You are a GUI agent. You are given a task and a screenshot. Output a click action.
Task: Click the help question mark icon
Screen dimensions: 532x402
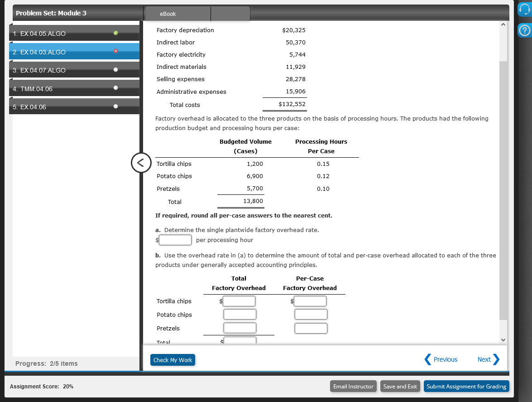click(x=525, y=30)
